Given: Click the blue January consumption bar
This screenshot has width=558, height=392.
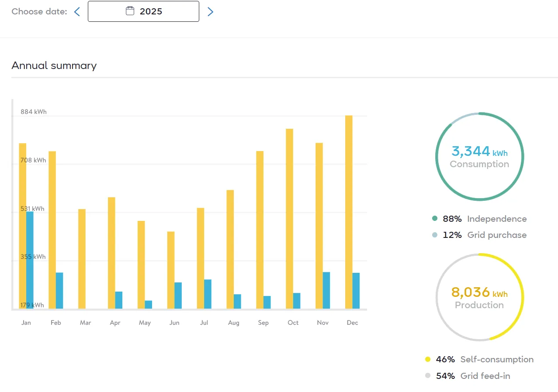Looking at the screenshot, I should pyautogui.click(x=30, y=260).
